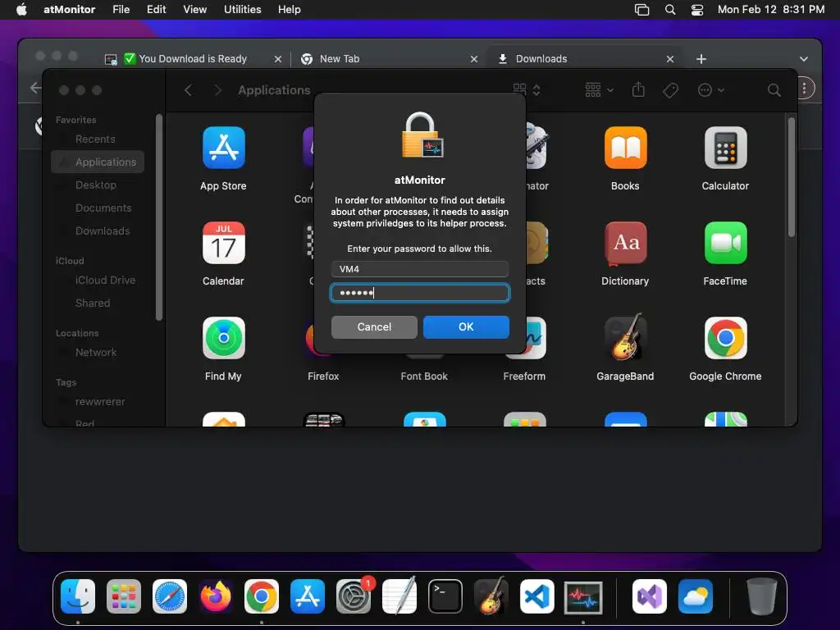
Task: Open the Calendar app icon
Action: coord(223,243)
